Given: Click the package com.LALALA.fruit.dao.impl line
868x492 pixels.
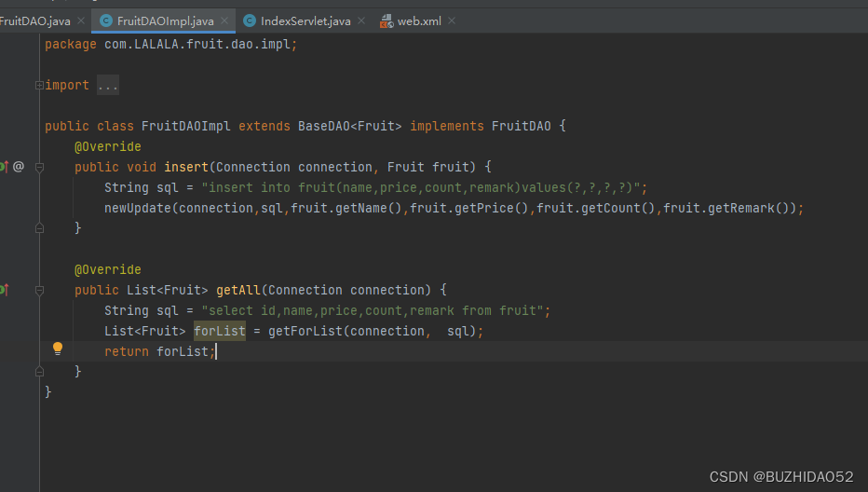Looking at the screenshot, I should [171, 45].
